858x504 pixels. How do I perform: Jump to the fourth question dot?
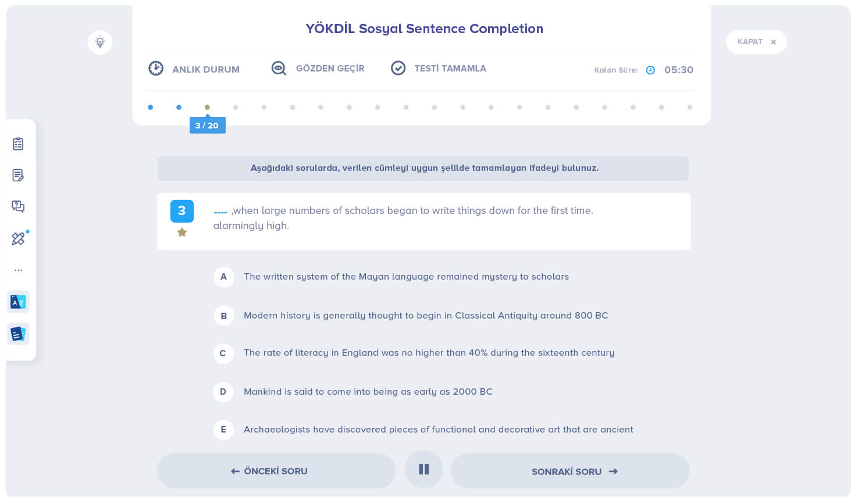236,108
